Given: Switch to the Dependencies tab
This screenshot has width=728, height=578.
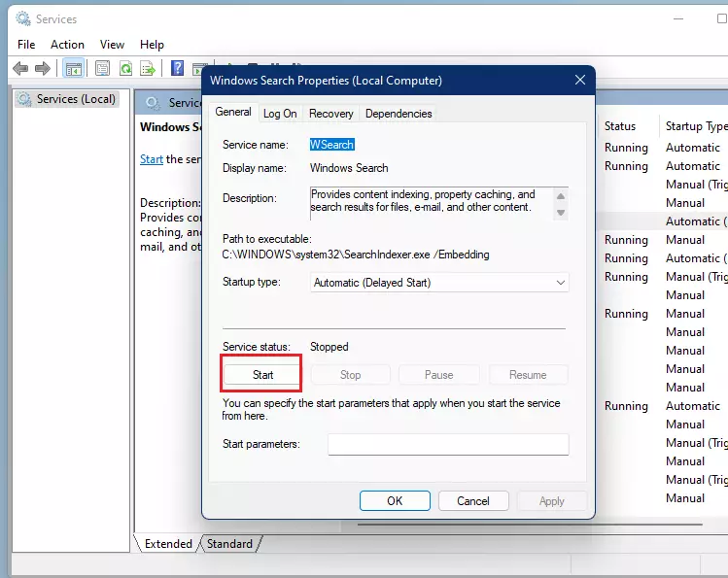Looking at the screenshot, I should tap(399, 114).
